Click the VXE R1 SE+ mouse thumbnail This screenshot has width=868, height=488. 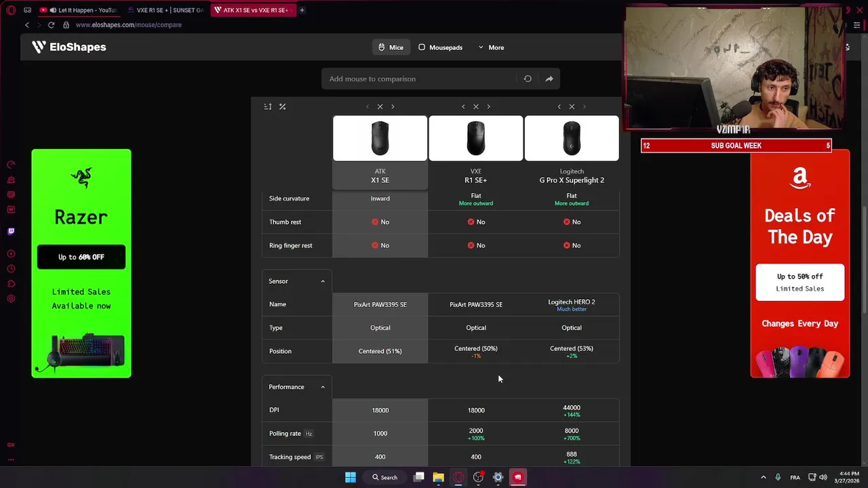[476, 138]
